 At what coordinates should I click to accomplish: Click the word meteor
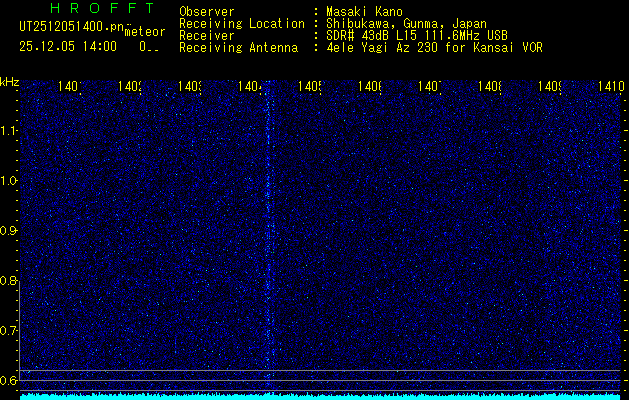(145, 32)
